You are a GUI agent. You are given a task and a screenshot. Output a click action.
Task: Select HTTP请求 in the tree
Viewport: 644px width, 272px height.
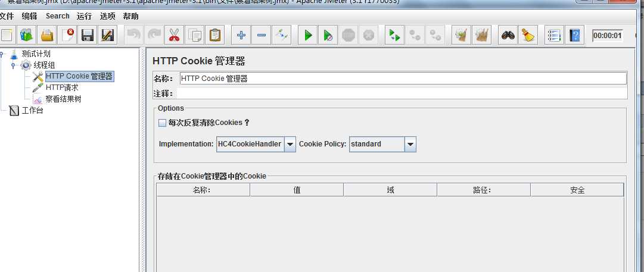[62, 87]
